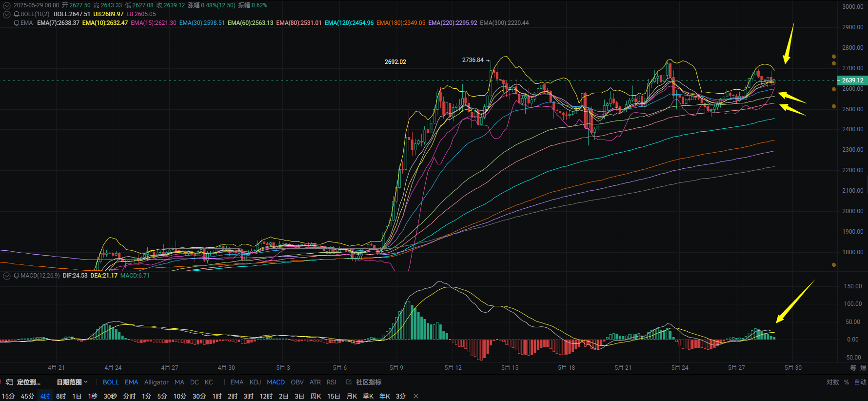868x401 pixels.
Task: Expand the 日期范围 date range dropdown
Action: (x=72, y=382)
